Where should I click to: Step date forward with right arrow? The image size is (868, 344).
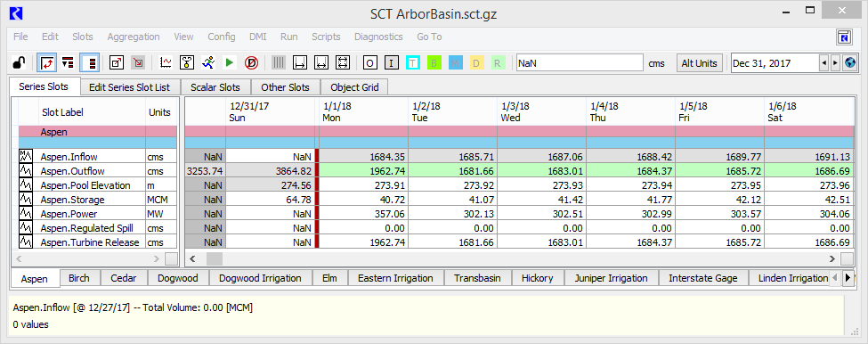coord(835,63)
